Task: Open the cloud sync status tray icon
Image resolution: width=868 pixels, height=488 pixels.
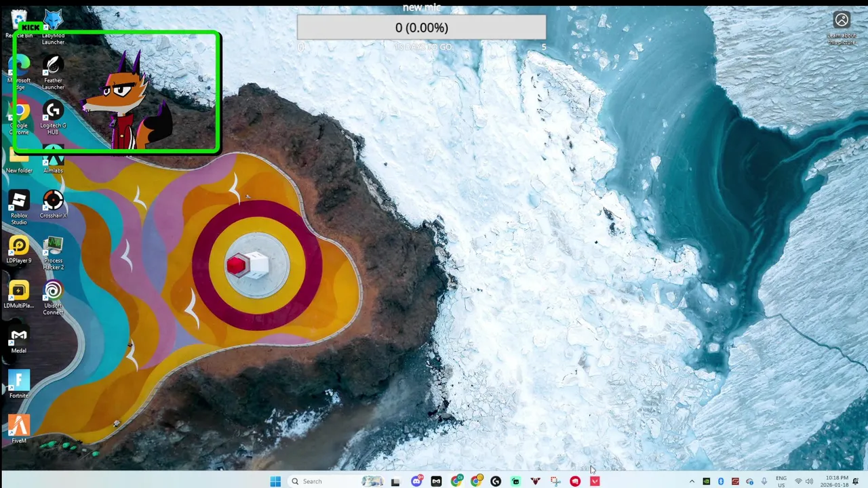Action: point(749,482)
